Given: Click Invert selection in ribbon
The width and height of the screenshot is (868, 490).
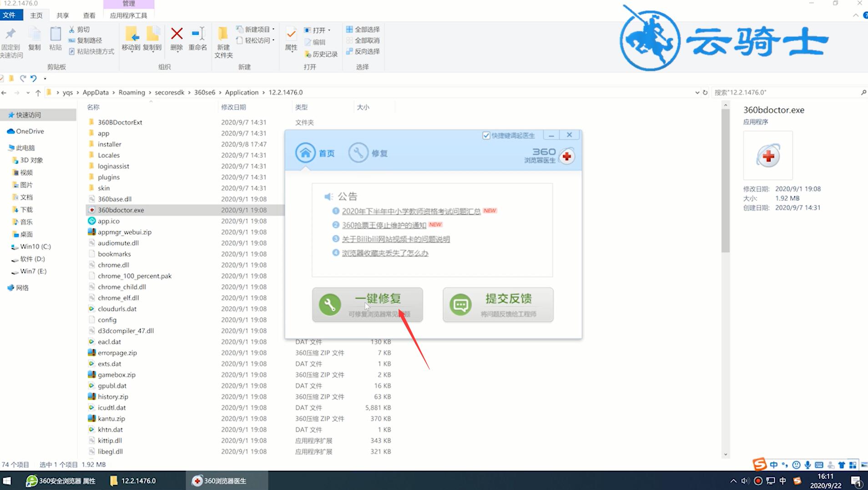Looking at the screenshot, I should (x=363, y=51).
